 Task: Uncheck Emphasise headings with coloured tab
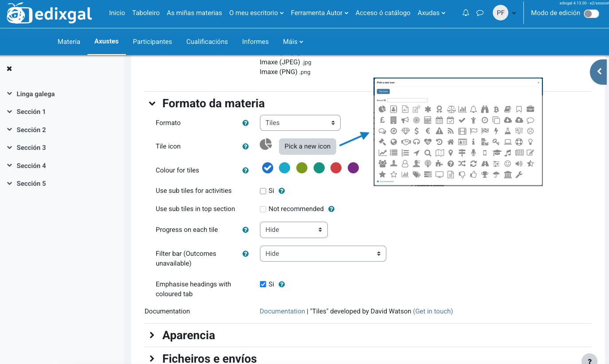pos(263,284)
